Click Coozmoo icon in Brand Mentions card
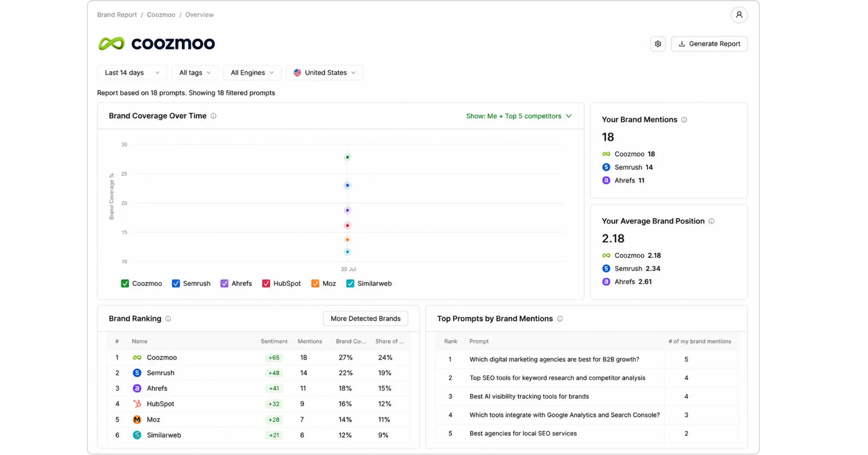868x455 pixels. [606, 154]
